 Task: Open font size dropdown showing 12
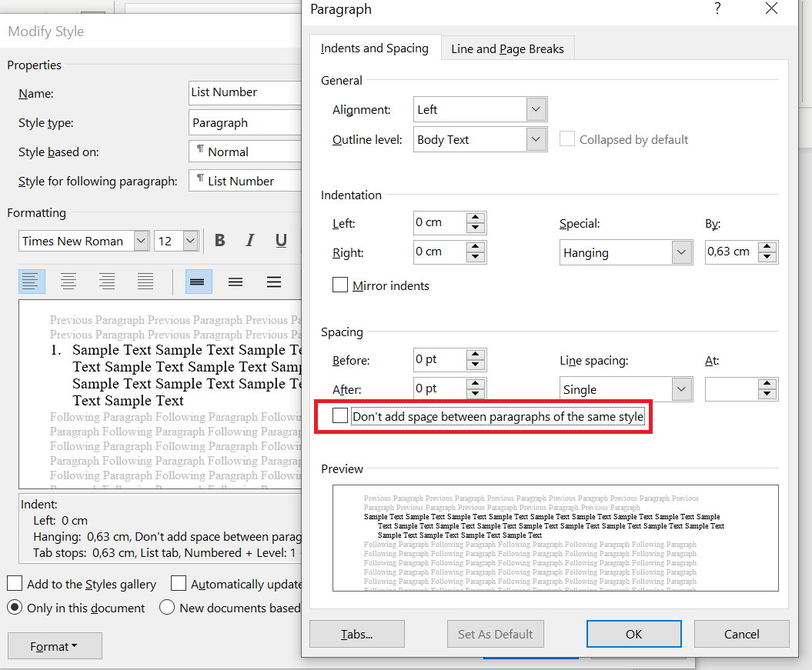pos(191,241)
